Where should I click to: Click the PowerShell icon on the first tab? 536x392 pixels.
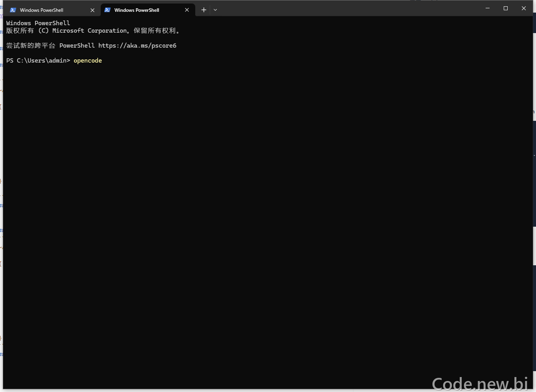pyautogui.click(x=13, y=10)
